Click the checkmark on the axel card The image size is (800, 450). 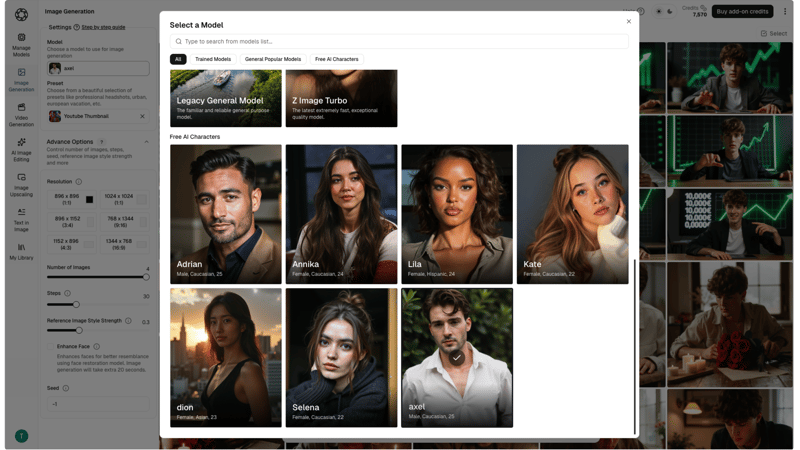pos(457,358)
